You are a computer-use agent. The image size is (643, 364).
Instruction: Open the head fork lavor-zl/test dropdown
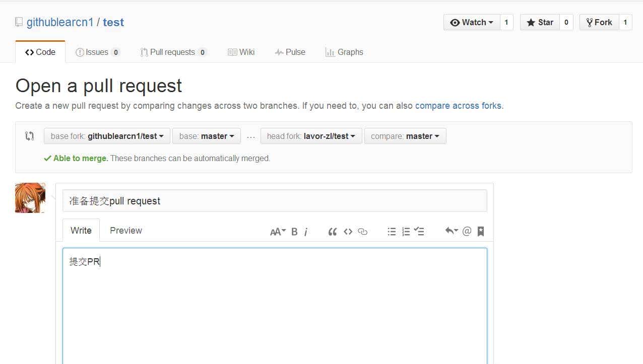311,136
